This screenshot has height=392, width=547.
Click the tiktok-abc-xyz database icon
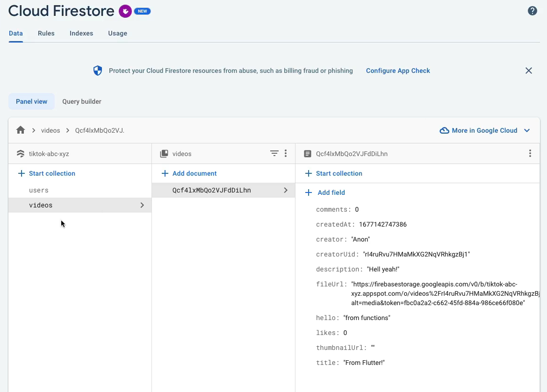coord(21,153)
